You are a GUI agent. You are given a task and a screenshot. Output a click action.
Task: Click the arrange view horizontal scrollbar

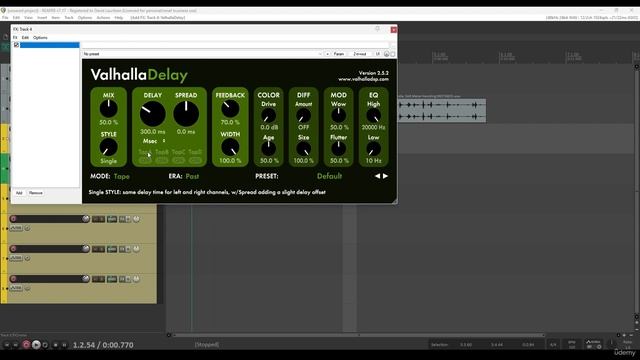click(x=359, y=335)
